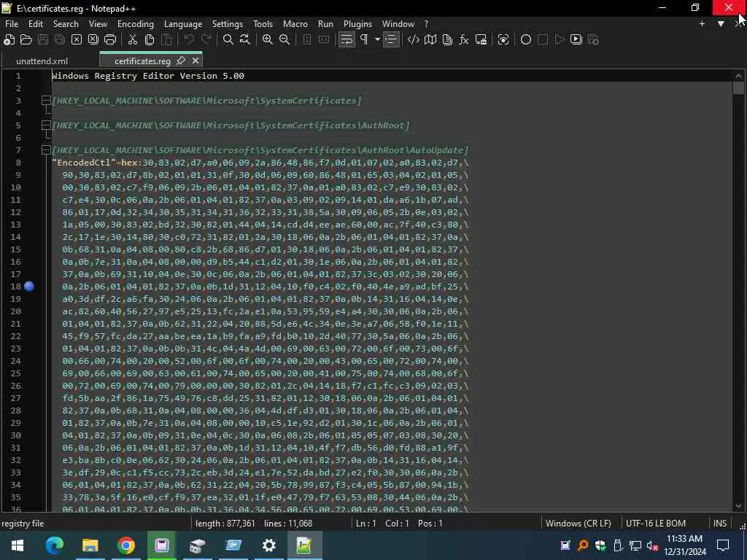Open the Settings menu
Image resolution: width=747 pixels, height=560 pixels.
228,24
